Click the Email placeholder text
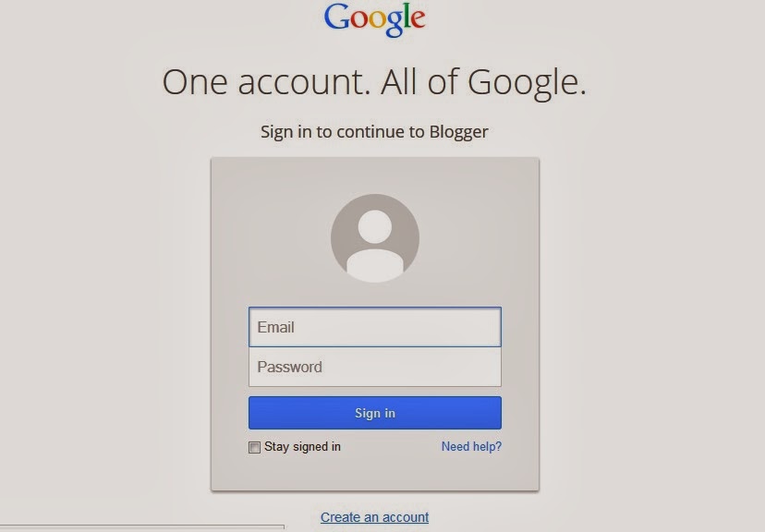Screen dimensions: 765x532 (275, 327)
